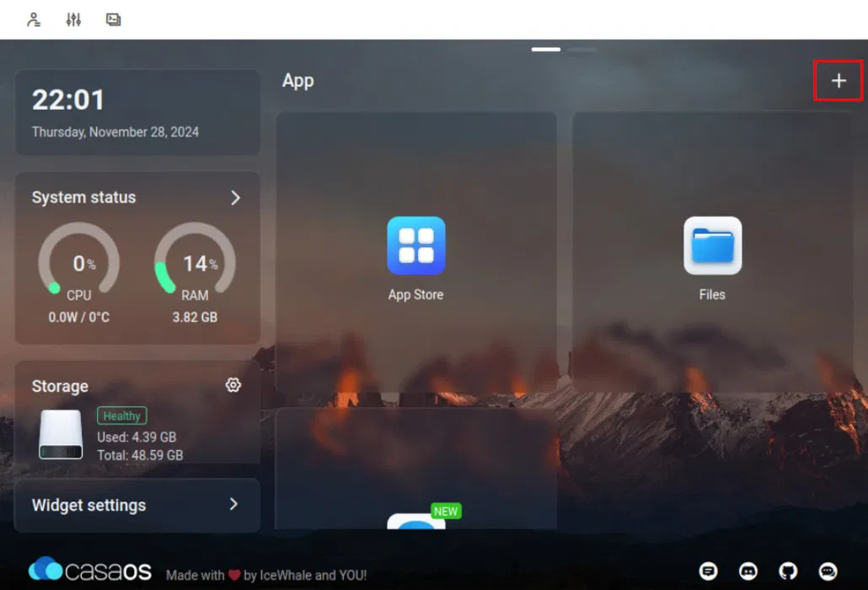Click the CasaOS logo

89,570
